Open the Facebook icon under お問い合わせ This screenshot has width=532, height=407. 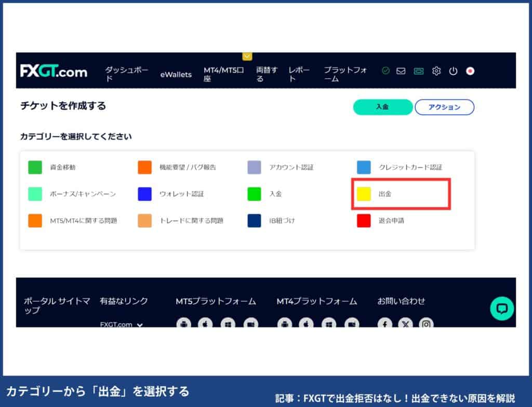385,323
